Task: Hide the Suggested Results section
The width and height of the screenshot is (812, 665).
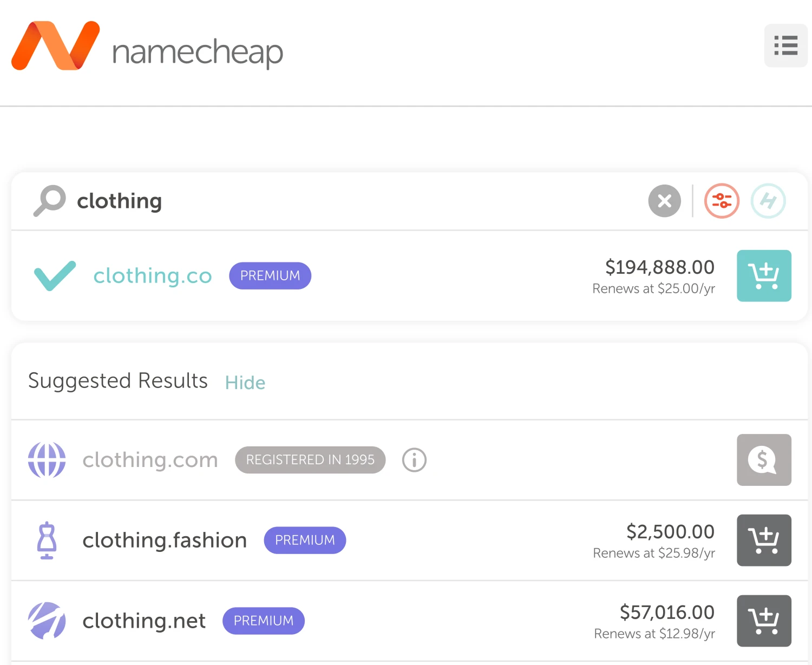Action: [245, 383]
